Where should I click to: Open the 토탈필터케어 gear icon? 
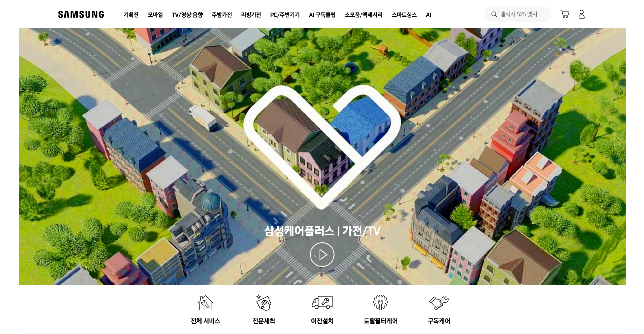point(380,303)
